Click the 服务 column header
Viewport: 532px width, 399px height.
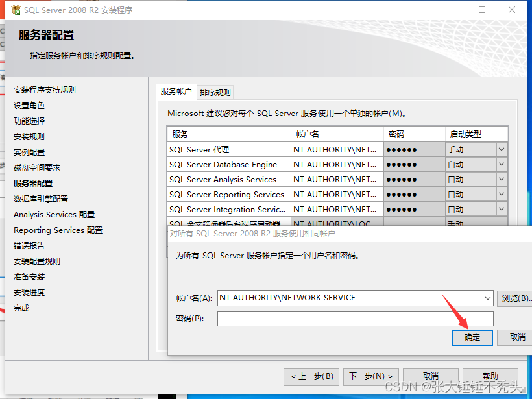229,134
